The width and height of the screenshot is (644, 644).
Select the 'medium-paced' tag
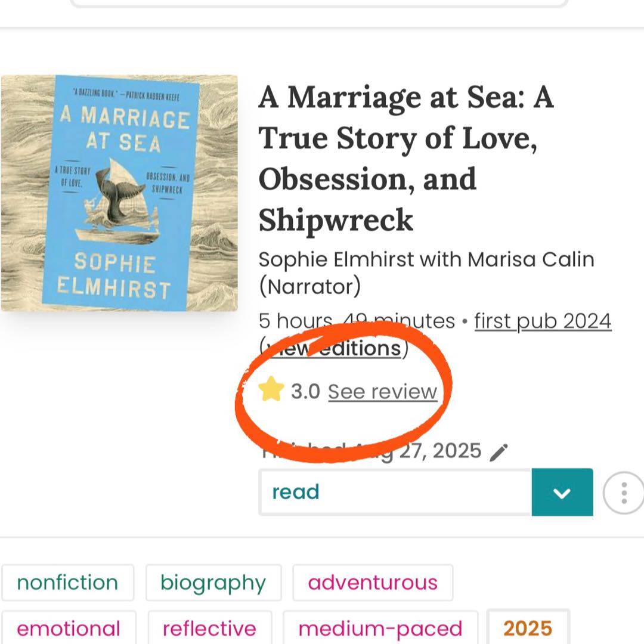380,628
